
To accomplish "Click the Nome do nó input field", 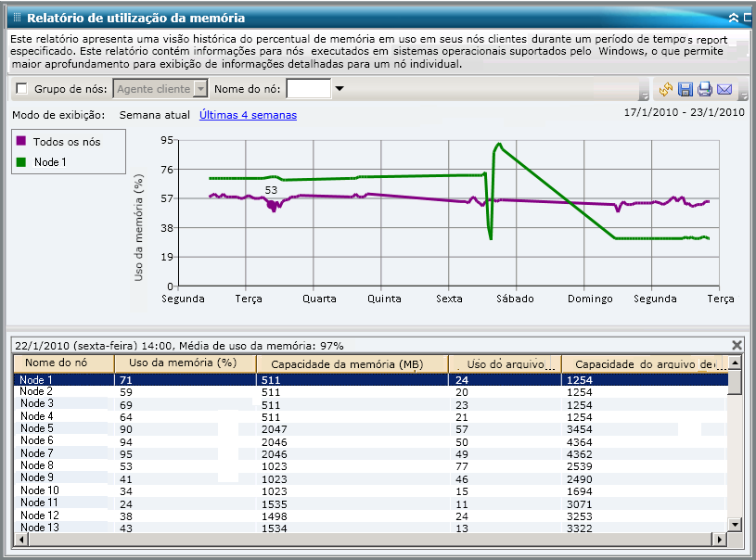I will [x=308, y=89].
